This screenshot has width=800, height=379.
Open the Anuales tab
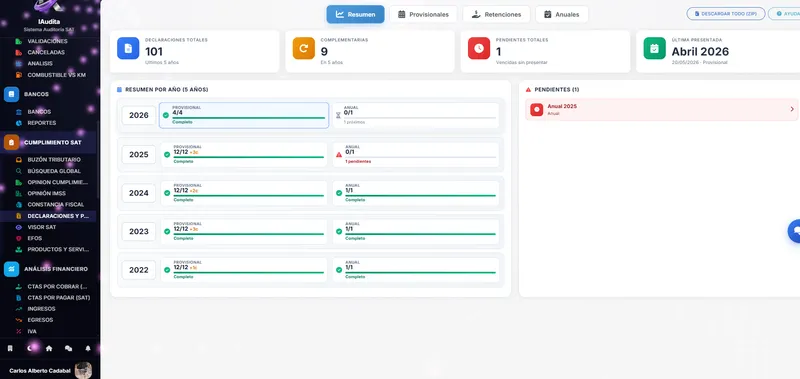click(561, 14)
